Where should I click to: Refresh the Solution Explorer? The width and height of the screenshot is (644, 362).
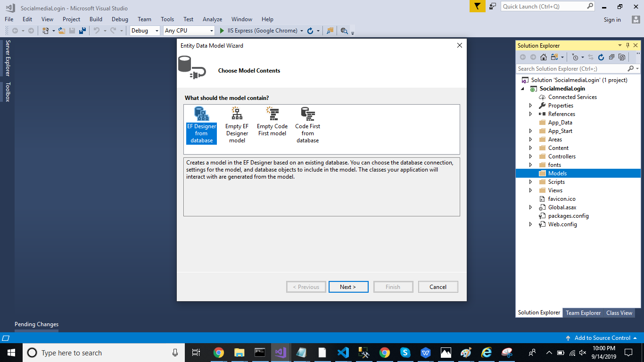click(x=601, y=57)
